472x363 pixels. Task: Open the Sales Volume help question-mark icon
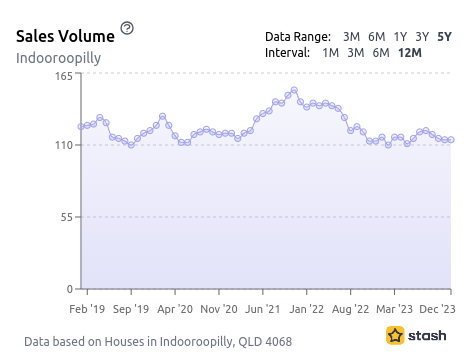pyautogui.click(x=127, y=28)
